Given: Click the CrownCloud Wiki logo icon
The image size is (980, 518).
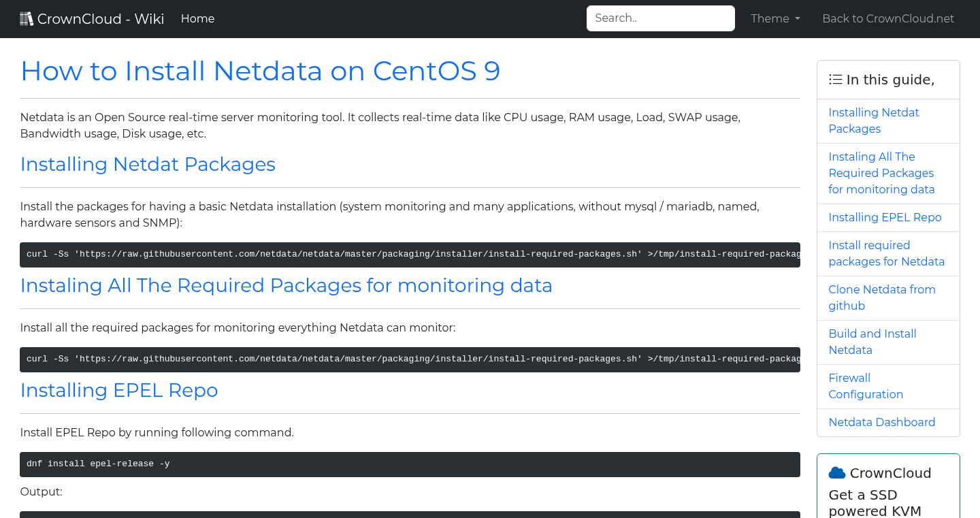Looking at the screenshot, I should tap(27, 18).
